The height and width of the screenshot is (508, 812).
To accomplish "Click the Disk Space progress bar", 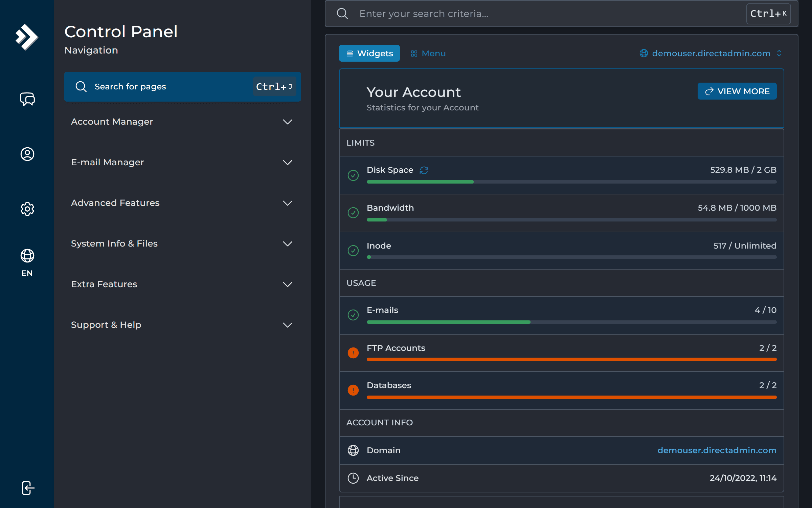I will pyautogui.click(x=571, y=182).
